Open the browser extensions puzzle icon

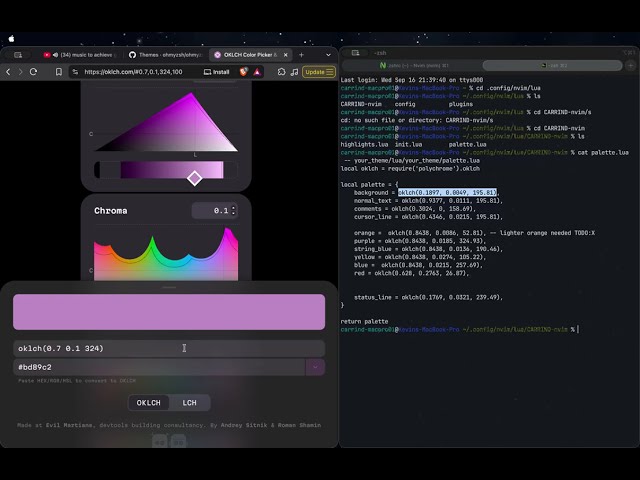coord(281,72)
